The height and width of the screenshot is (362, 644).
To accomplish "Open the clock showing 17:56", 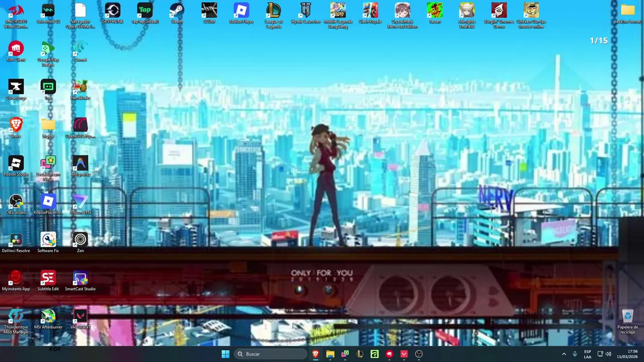I will point(628,354).
